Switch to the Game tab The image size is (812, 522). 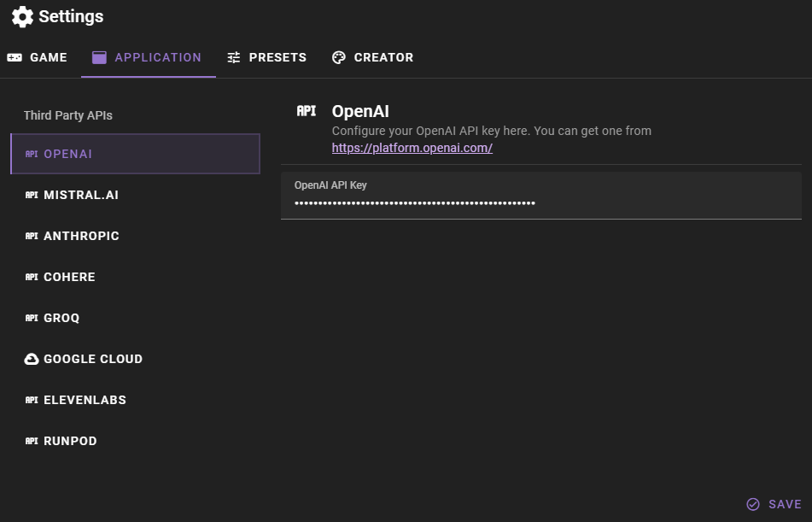(x=38, y=57)
